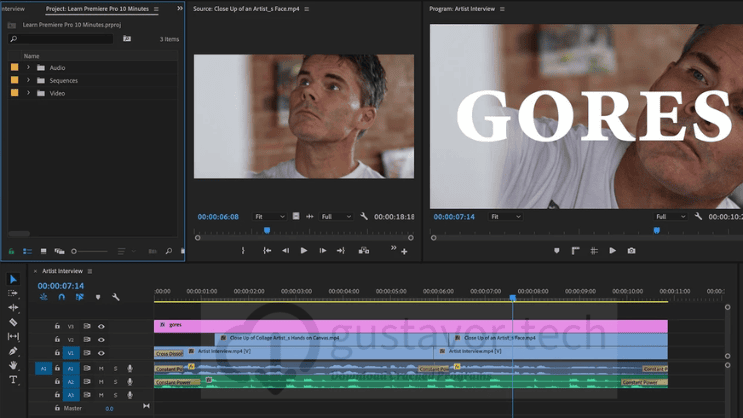Open the Program monitor panel menu
This screenshot has width=743, height=418.
click(x=502, y=9)
